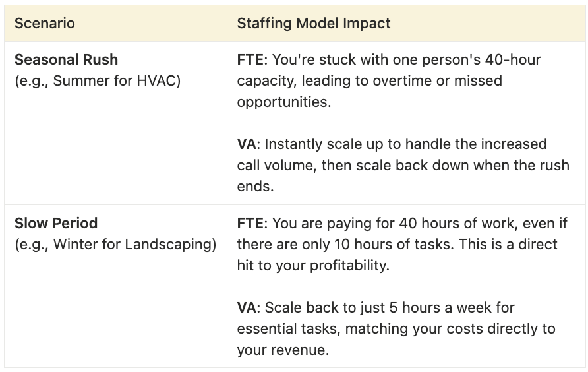
Task: Click the bold FTE label in Slow Period row
Action: coord(250,223)
